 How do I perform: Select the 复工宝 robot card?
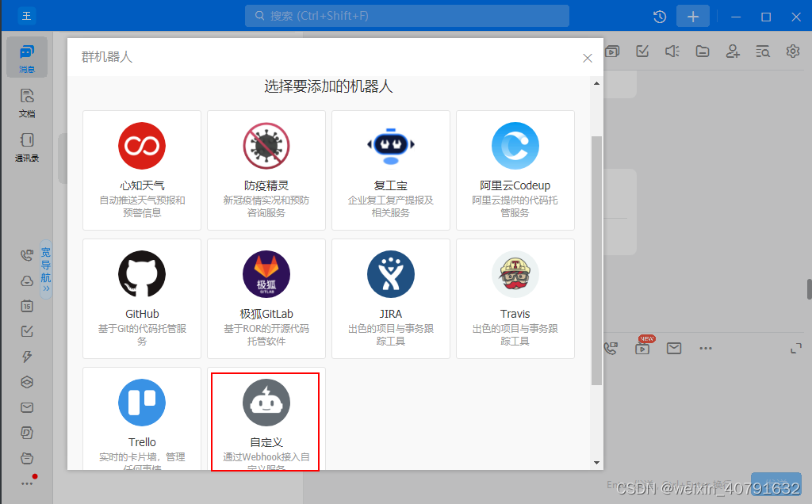(x=391, y=170)
